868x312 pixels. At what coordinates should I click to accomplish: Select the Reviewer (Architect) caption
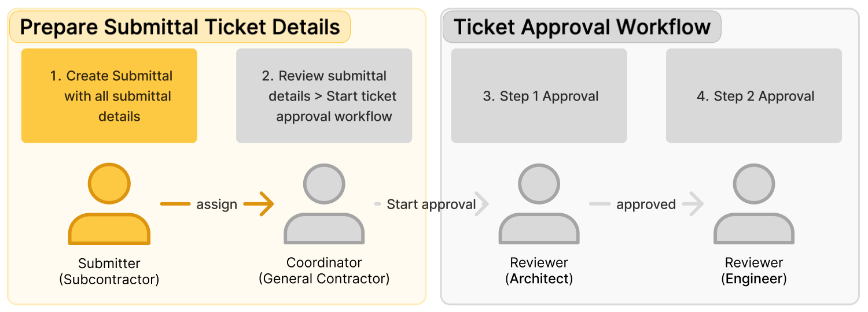coord(539,270)
